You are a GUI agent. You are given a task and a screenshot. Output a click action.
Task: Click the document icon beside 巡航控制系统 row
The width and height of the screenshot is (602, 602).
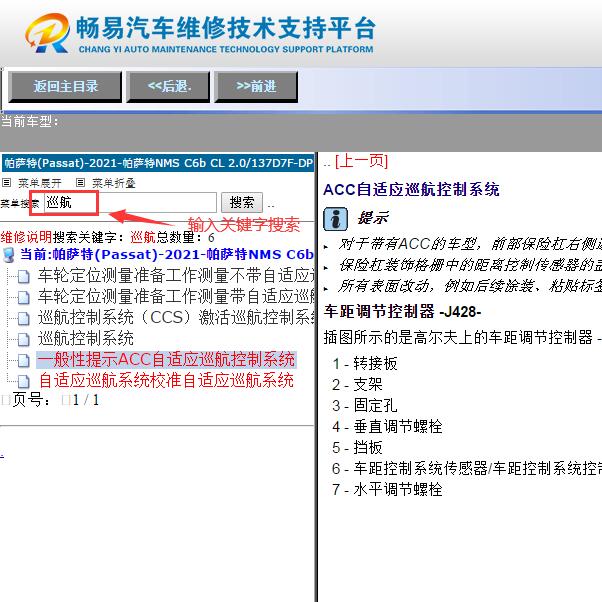point(23,339)
